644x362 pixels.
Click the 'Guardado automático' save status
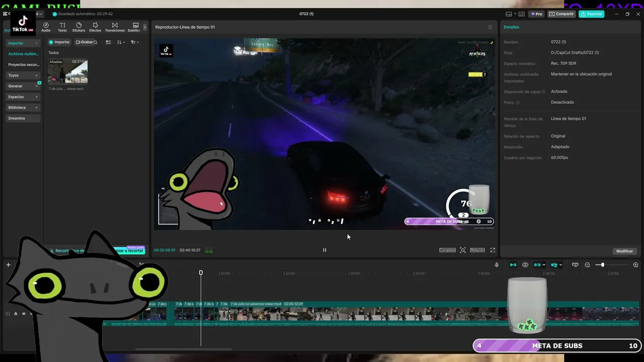[83, 14]
